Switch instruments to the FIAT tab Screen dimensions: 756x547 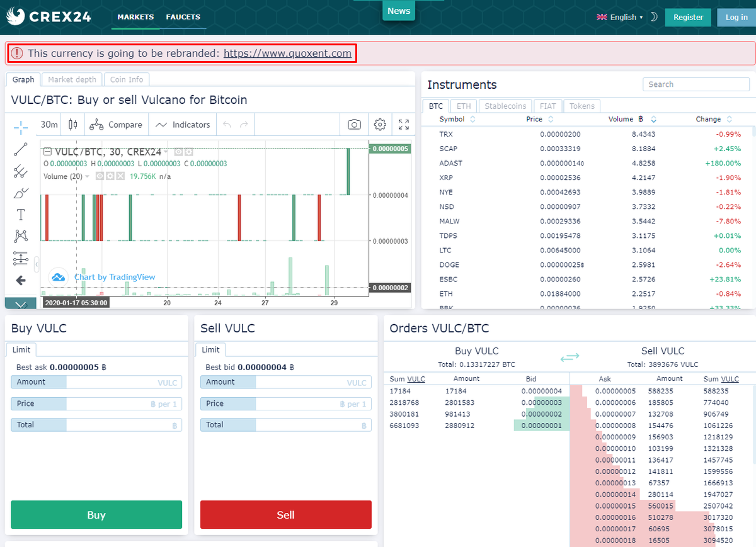point(547,106)
